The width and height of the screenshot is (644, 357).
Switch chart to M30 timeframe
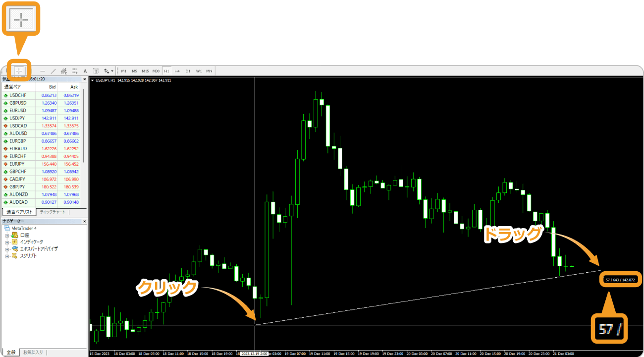tap(156, 71)
